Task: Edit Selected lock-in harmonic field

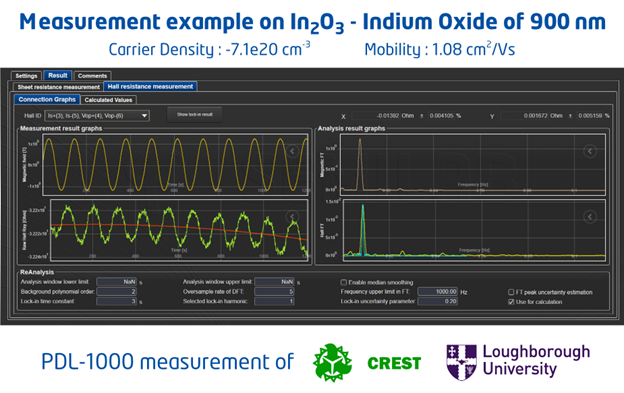Action: click(x=274, y=301)
